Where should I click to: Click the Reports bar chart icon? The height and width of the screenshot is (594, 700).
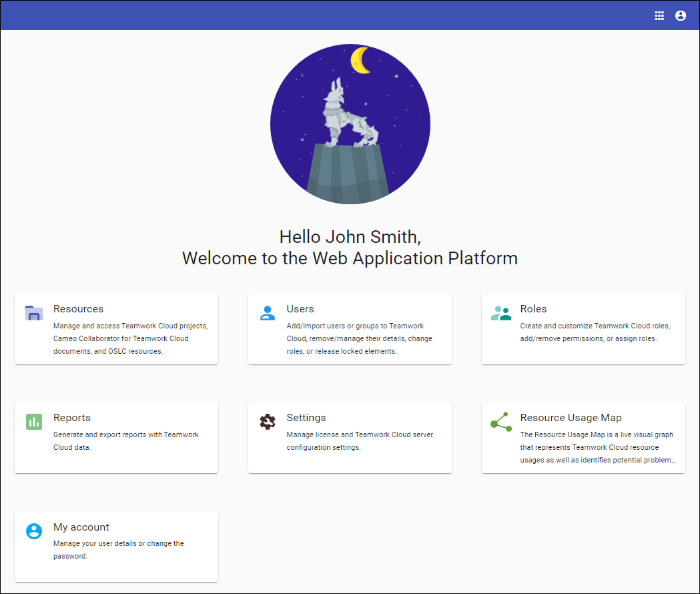pyautogui.click(x=34, y=422)
